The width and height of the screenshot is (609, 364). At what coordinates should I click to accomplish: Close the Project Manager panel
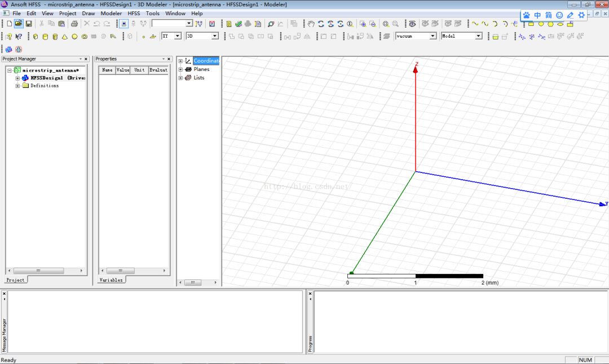coord(86,59)
